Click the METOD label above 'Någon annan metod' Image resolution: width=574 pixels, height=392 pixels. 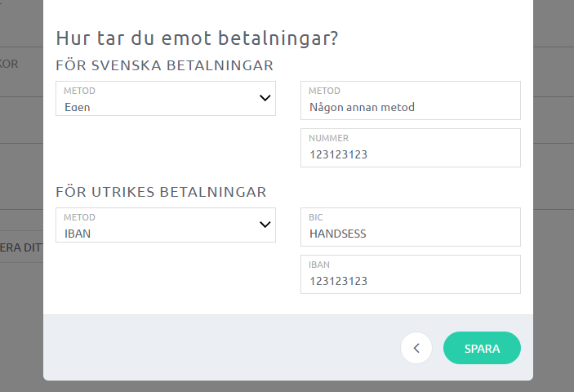coord(324,91)
